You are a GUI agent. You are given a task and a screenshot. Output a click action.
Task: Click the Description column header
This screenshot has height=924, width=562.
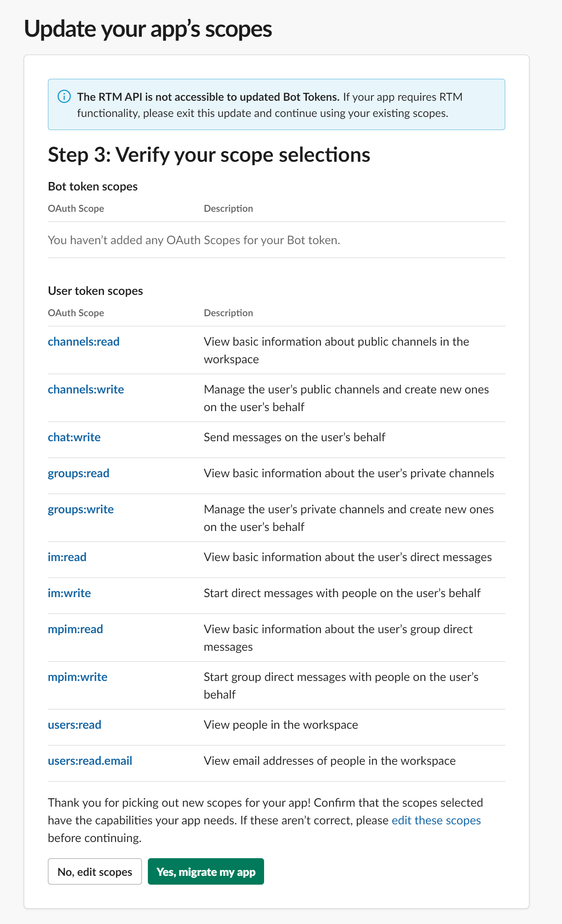(228, 208)
